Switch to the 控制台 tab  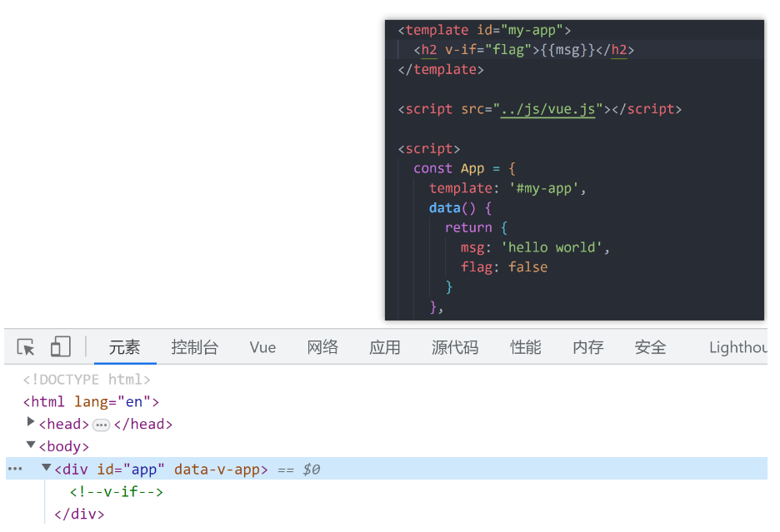click(194, 347)
